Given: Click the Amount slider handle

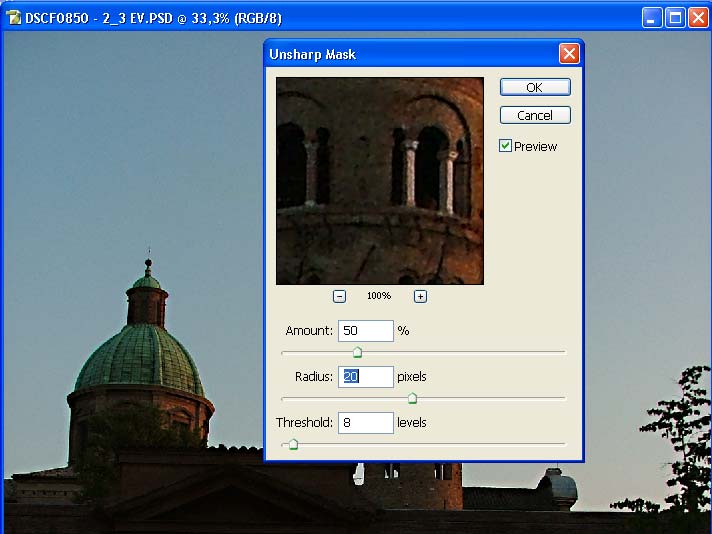Looking at the screenshot, I should tap(357, 352).
